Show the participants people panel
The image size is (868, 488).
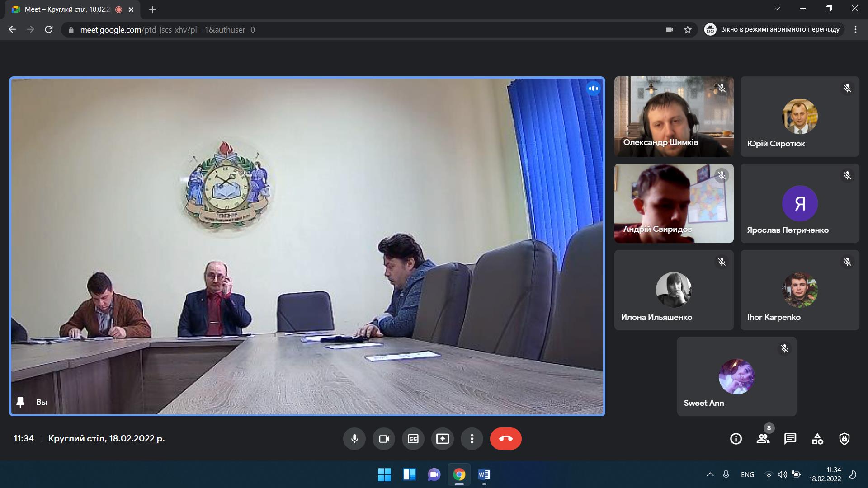click(x=763, y=439)
